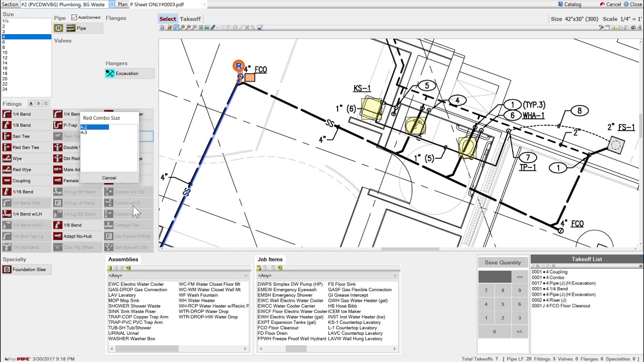
Task: Pick the Wye fitting icon
Action: tap(7, 158)
